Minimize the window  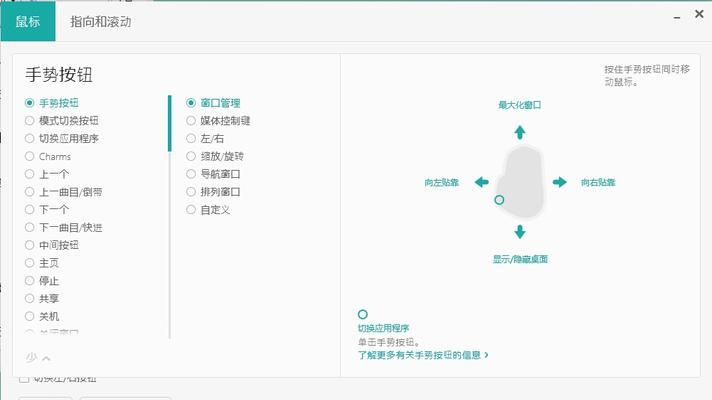(x=677, y=18)
